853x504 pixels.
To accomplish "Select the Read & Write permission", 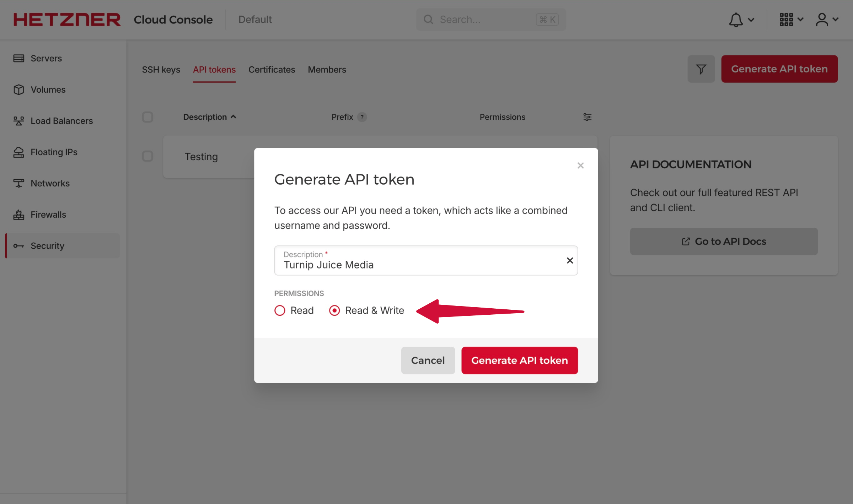I will tap(334, 310).
